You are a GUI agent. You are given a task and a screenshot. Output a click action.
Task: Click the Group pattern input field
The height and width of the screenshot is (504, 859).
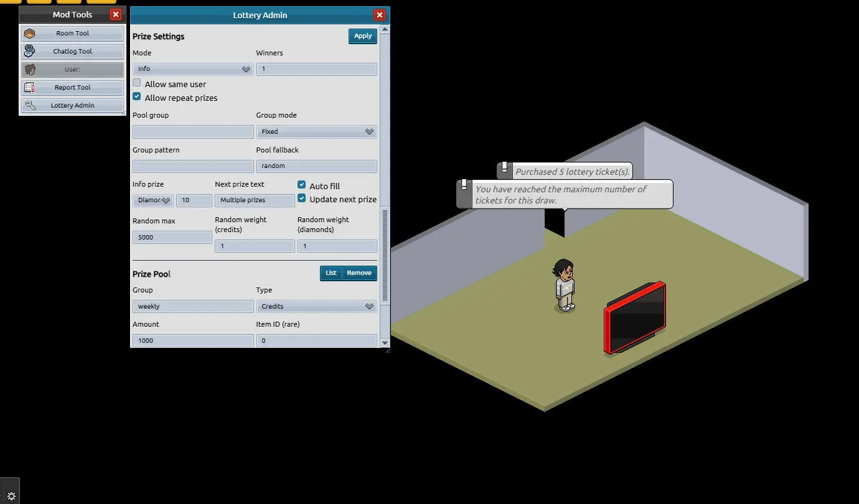point(193,166)
